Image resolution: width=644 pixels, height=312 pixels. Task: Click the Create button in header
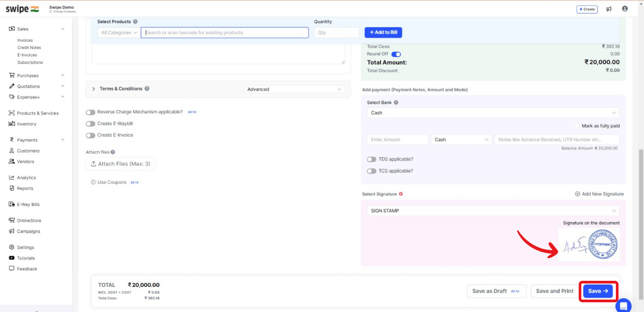point(587,9)
